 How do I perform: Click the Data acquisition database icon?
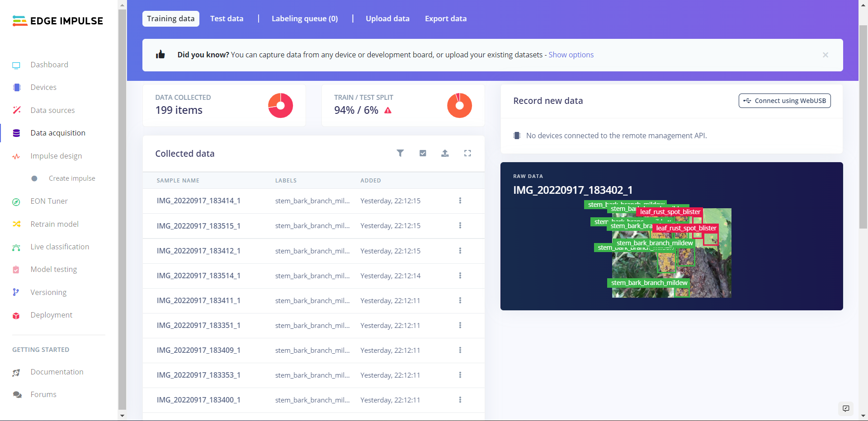(x=17, y=133)
